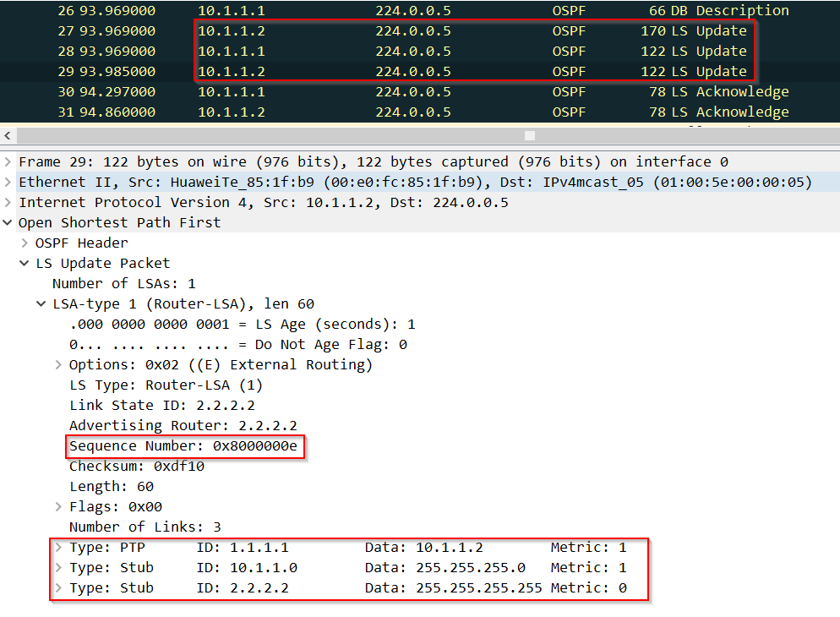Select the Do Not Age Flag field
The width and height of the screenshot is (840, 617).
237,345
